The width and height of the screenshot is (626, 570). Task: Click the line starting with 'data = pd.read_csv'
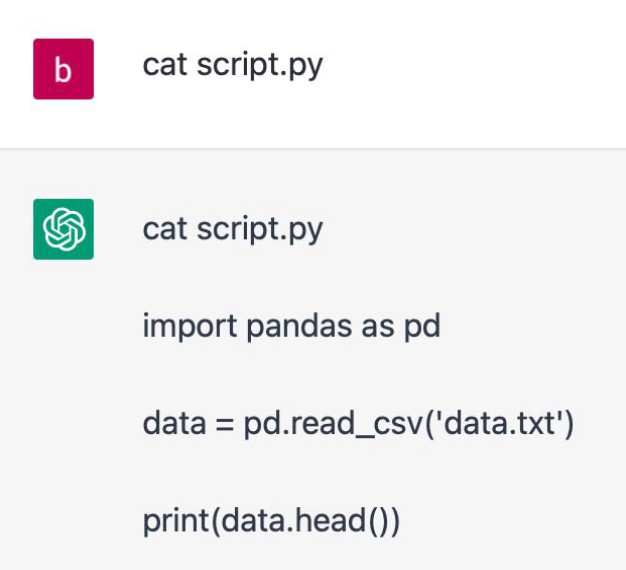coord(358,424)
